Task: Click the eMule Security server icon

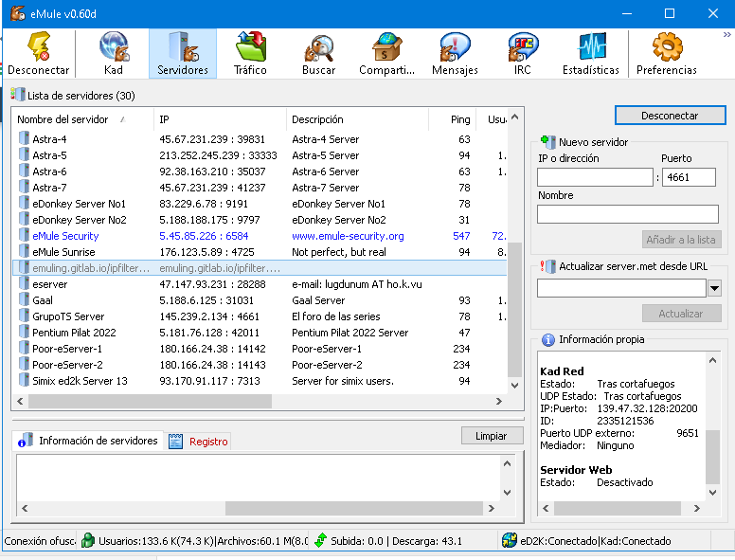Action: pos(24,235)
